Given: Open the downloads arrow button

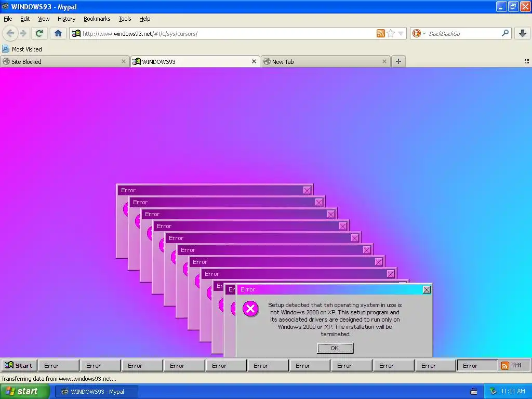Looking at the screenshot, I should 523,33.
